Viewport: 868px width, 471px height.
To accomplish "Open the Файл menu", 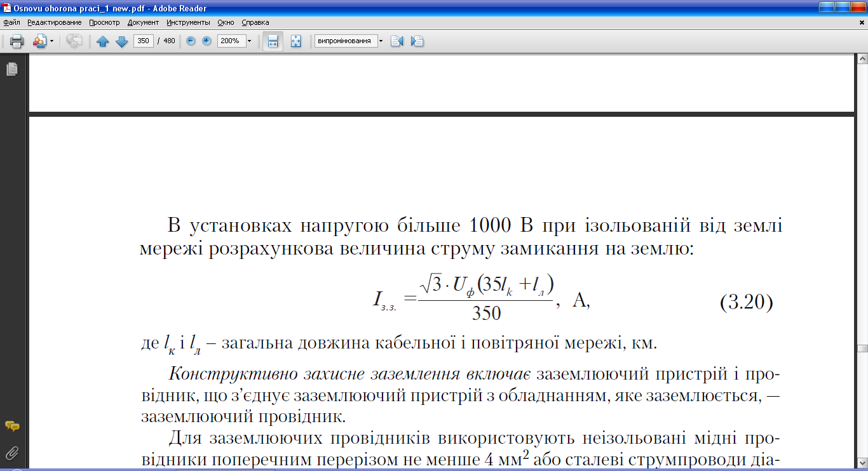I will pyautogui.click(x=11, y=22).
